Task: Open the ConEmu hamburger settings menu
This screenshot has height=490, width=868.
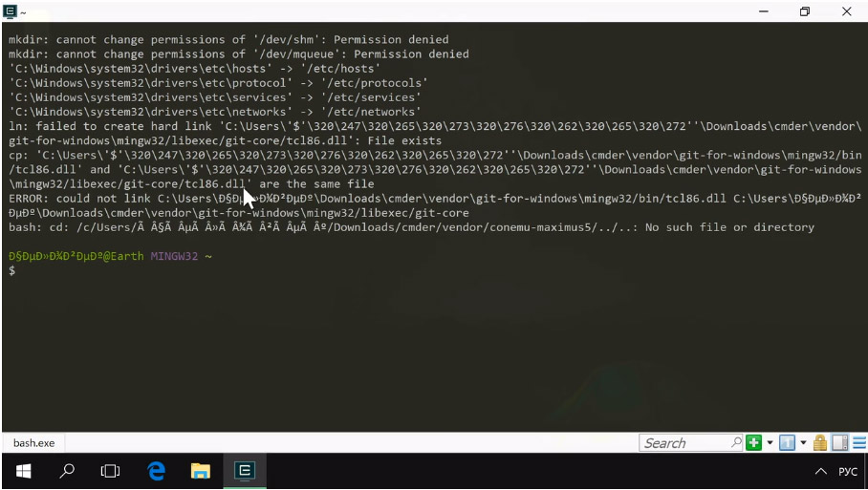Action: [x=858, y=443]
